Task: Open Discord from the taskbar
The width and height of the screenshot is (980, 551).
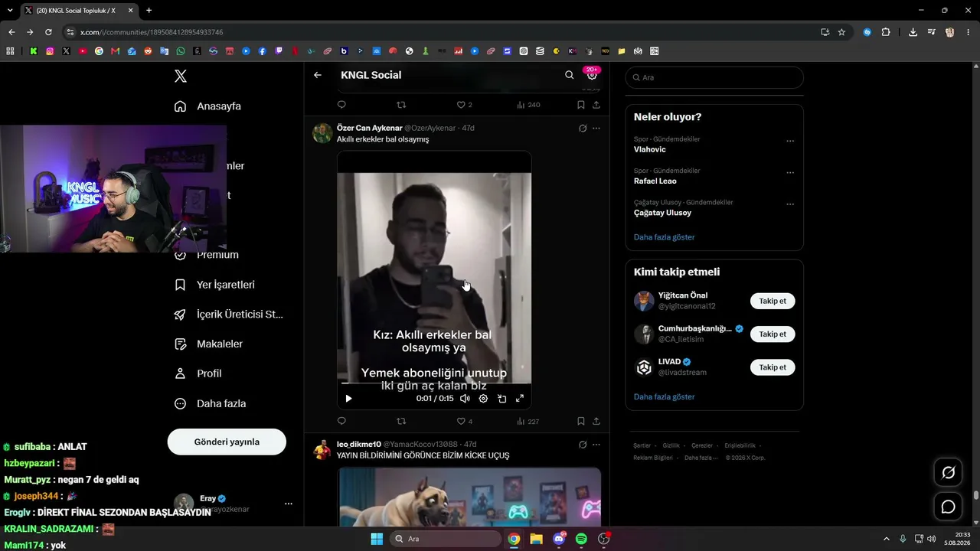Action: (x=559, y=539)
